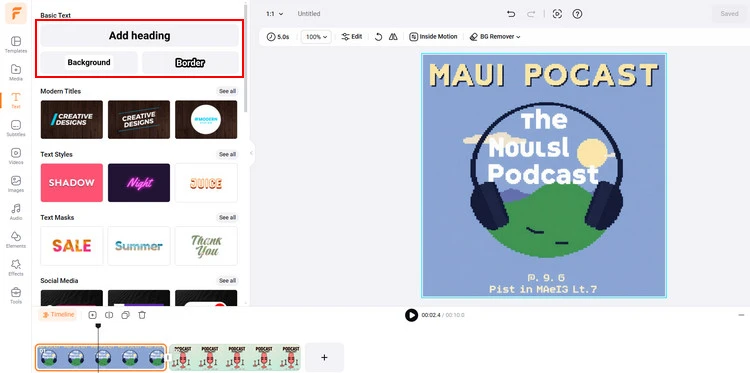The width and height of the screenshot is (750, 373).
Task: Open the Templates sidebar panel
Action: coord(16,44)
